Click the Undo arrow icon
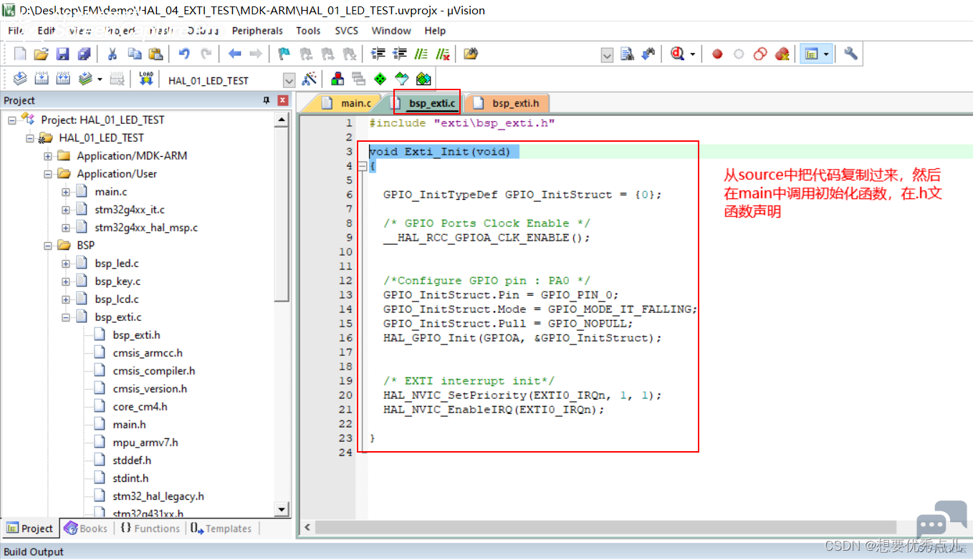 pyautogui.click(x=184, y=54)
